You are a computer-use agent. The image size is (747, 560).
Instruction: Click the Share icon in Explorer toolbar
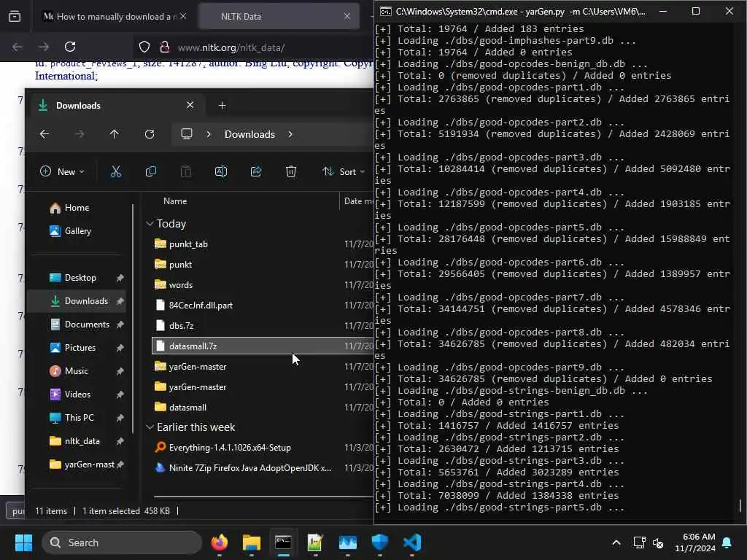click(x=256, y=171)
